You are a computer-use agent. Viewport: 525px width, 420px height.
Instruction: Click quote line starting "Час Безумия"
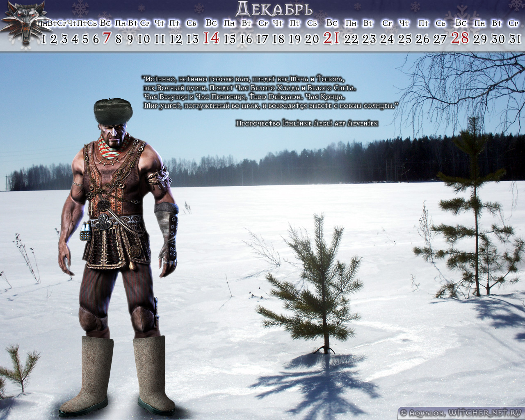tap(245, 97)
